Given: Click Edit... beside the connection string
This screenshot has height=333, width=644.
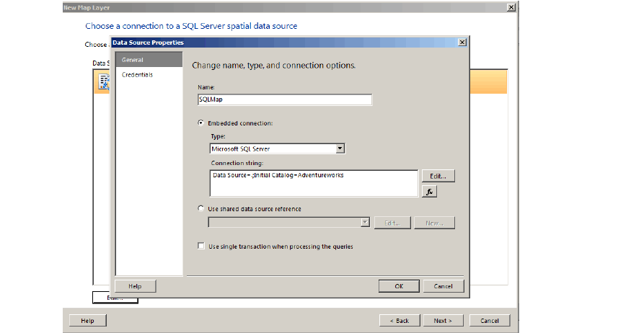Looking at the screenshot, I should (438, 176).
